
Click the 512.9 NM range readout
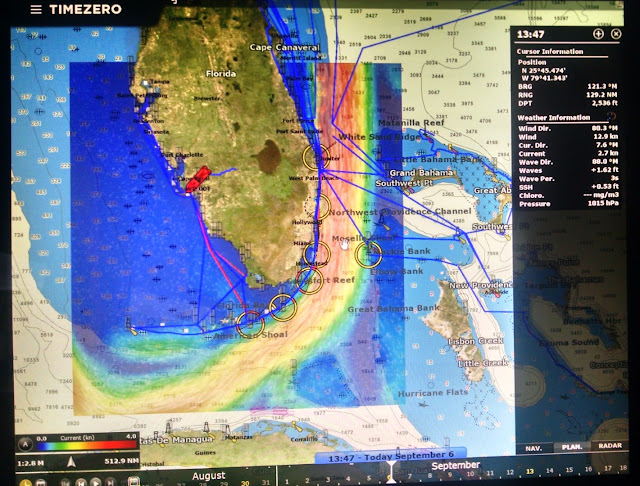pyautogui.click(x=121, y=461)
